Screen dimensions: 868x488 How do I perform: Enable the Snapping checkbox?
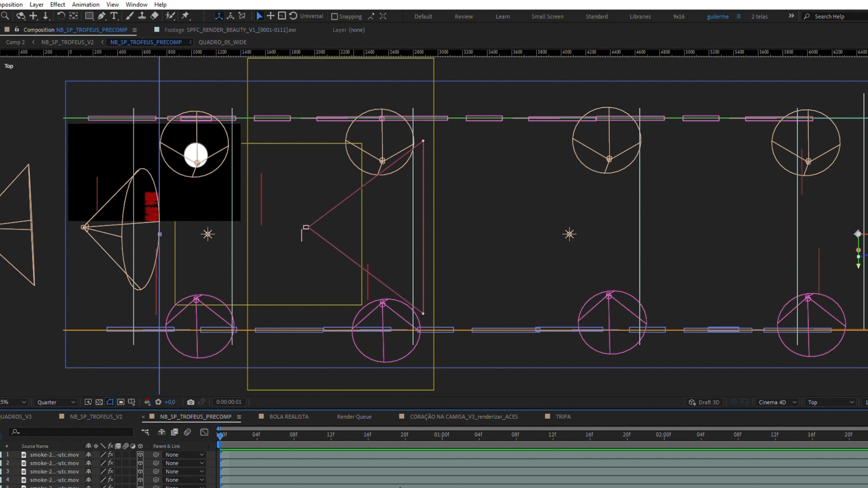[x=335, y=16]
